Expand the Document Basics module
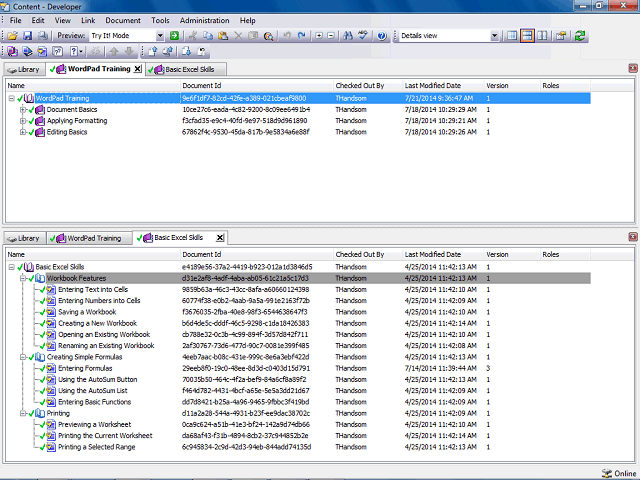Image resolution: width=640 pixels, height=480 pixels. click(x=23, y=110)
